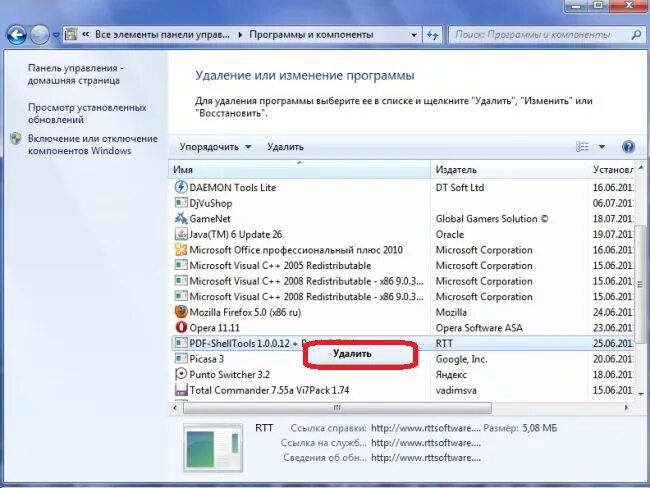Open the recent pages dropdown arrow
Image resolution: width=650 pixels, height=488 pixels.
[56, 35]
